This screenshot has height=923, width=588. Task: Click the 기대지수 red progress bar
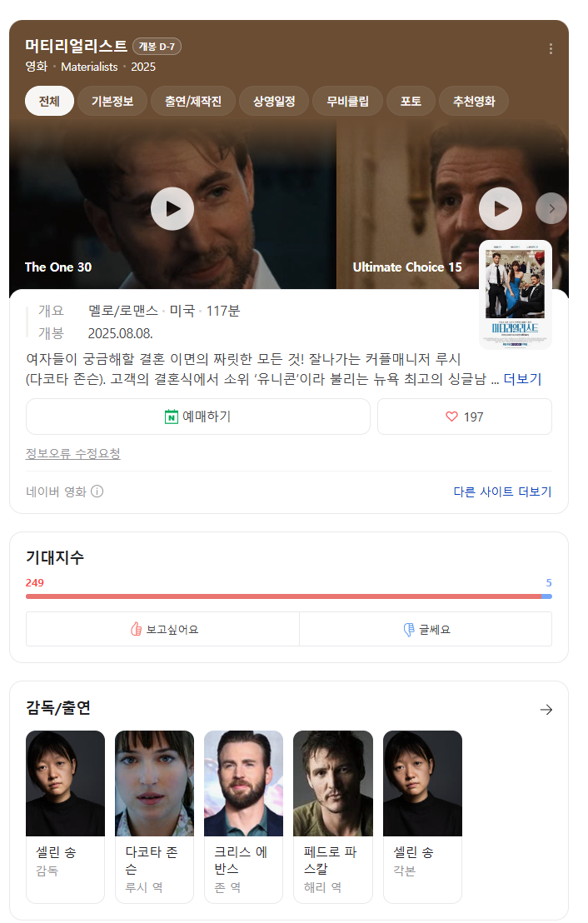click(283, 596)
